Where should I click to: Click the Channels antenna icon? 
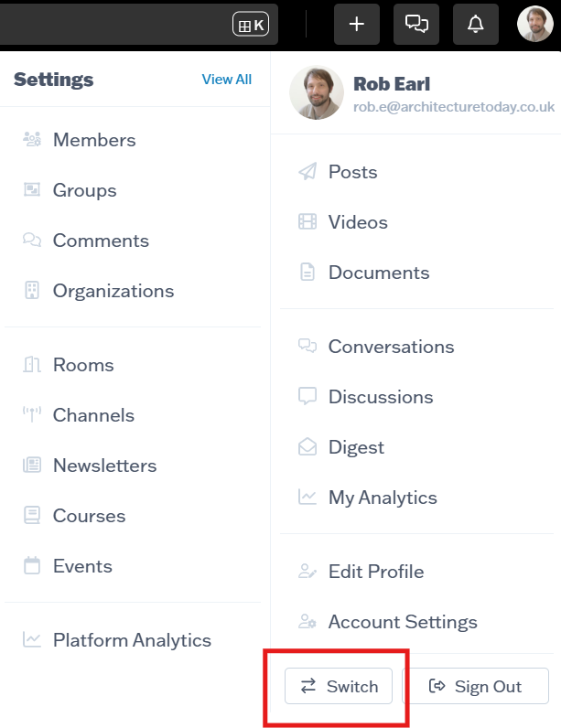[x=32, y=415]
